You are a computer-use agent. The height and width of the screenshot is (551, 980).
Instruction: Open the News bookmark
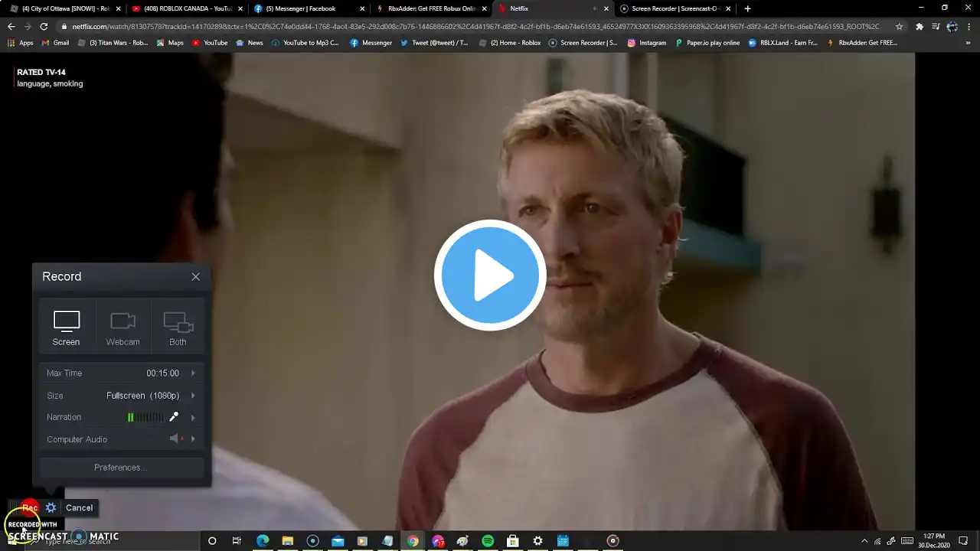pos(250,43)
